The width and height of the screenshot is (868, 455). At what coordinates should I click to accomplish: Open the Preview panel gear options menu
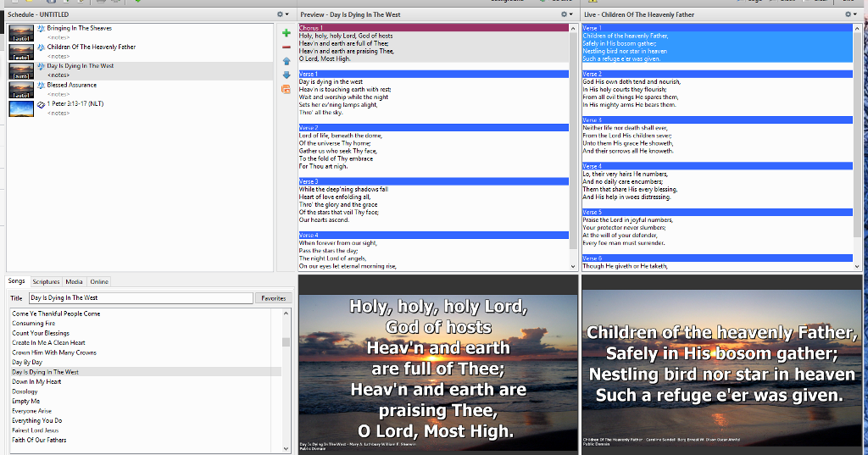pyautogui.click(x=566, y=14)
